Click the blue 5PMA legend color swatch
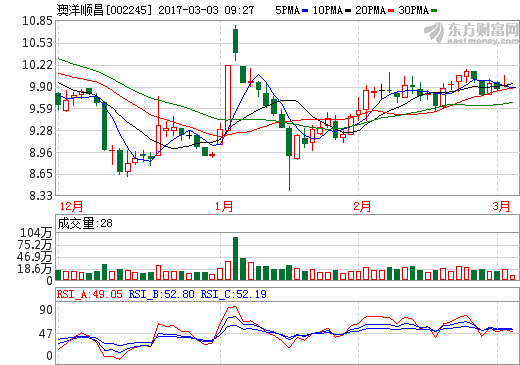 coord(305,11)
